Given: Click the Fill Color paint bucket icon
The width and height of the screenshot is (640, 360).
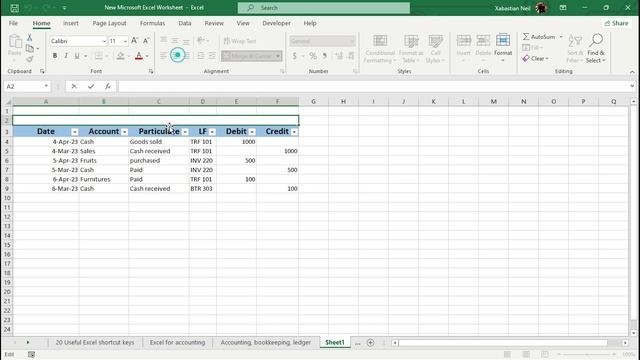Looking at the screenshot, I should tap(120, 56).
